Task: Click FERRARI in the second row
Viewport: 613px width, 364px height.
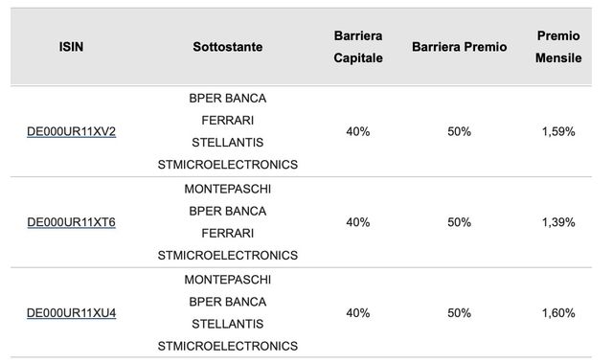Action: coord(228,233)
